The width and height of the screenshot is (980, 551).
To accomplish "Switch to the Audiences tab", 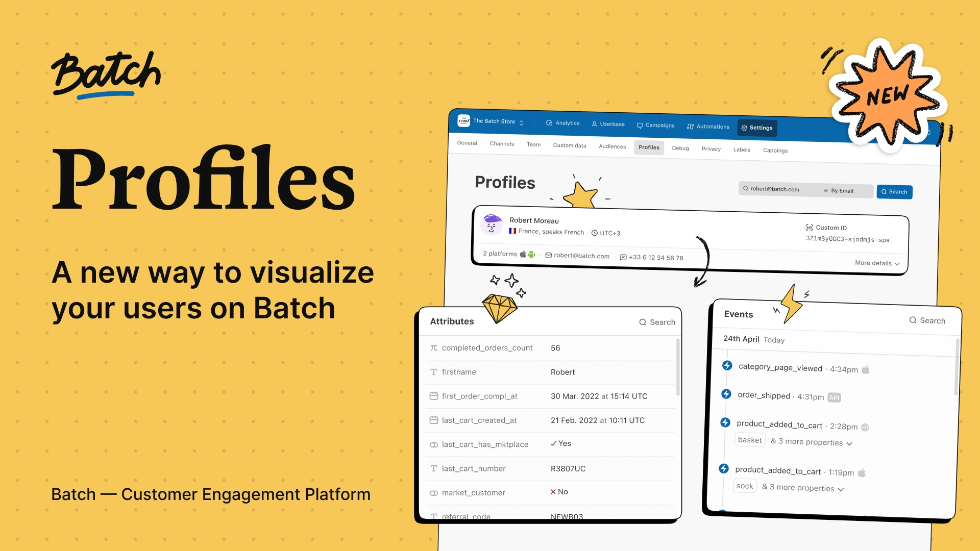I will (x=612, y=146).
